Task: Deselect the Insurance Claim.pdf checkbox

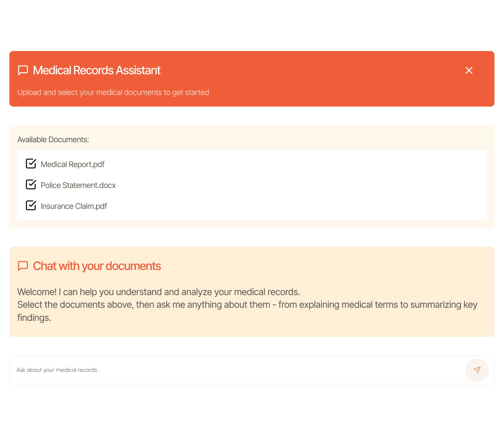Action: point(31,205)
